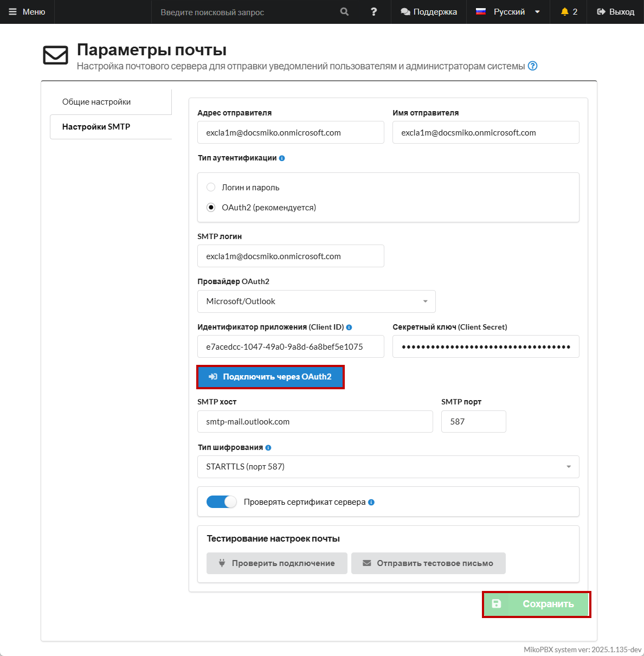Toggle Проверять сертификат сервера switch

point(222,502)
